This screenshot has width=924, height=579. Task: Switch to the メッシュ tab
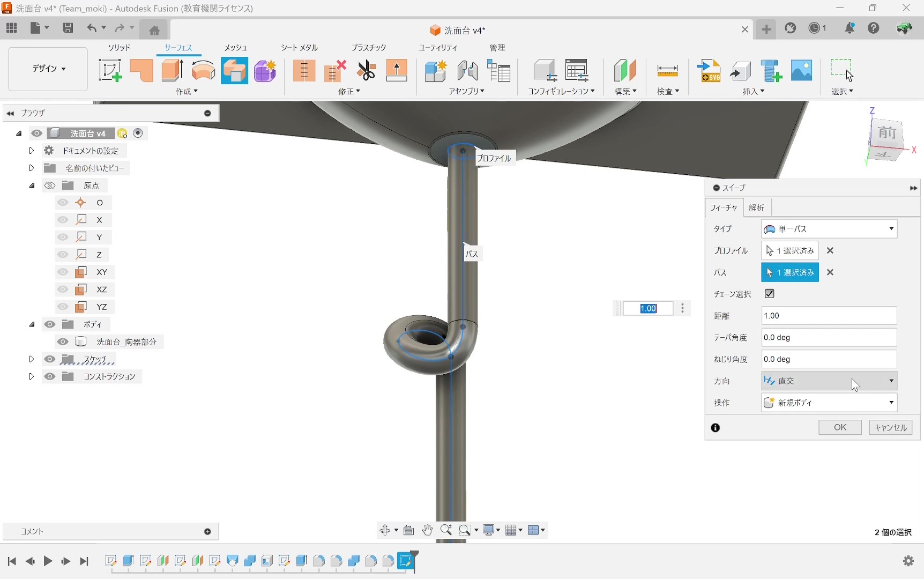[x=235, y=48]
